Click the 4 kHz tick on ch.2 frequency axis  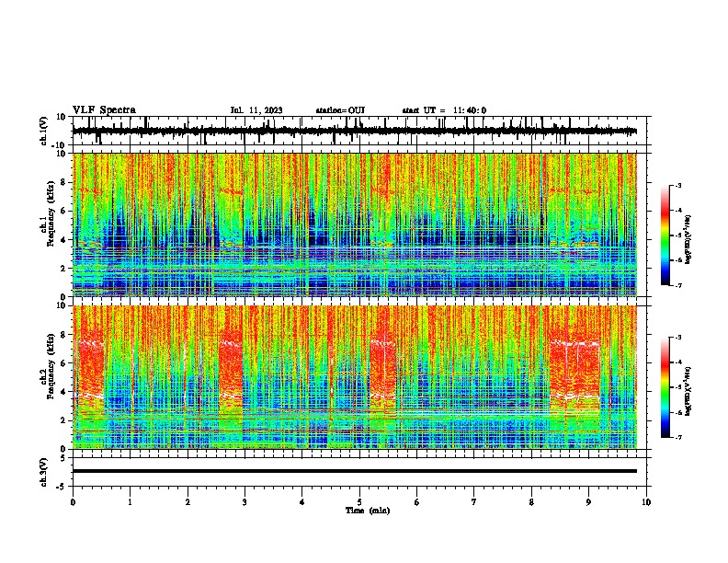coord(63,392)
